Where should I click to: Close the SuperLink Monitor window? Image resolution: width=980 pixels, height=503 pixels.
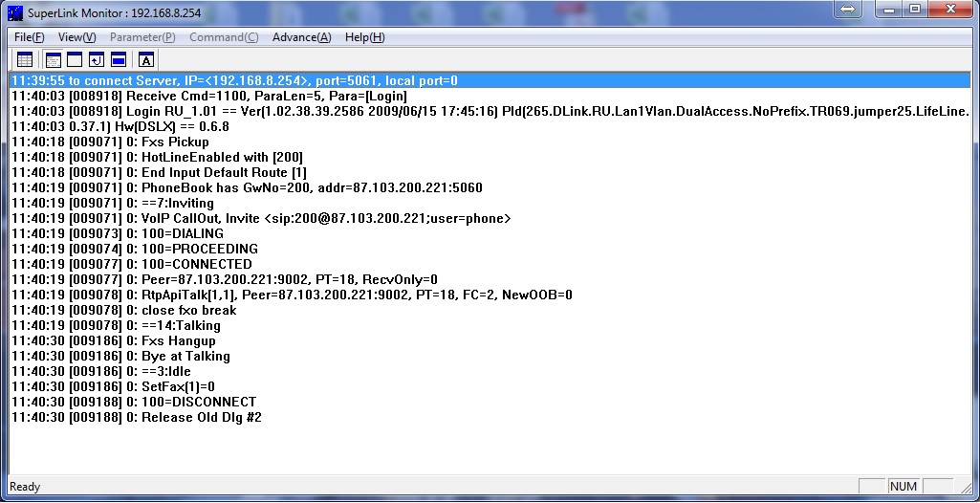[x=950, y=9]
